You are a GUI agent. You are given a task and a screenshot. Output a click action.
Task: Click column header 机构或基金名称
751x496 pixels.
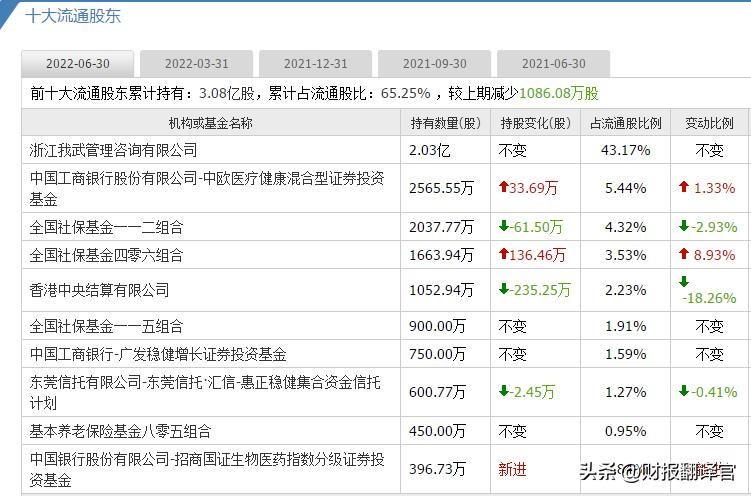[210, 123]
